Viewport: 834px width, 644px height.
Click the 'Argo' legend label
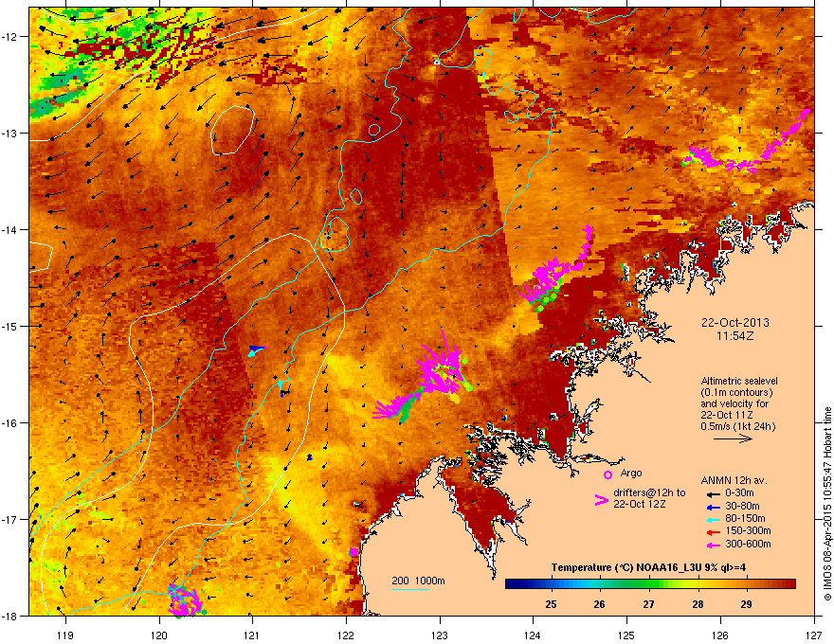(x=631, y=473)
